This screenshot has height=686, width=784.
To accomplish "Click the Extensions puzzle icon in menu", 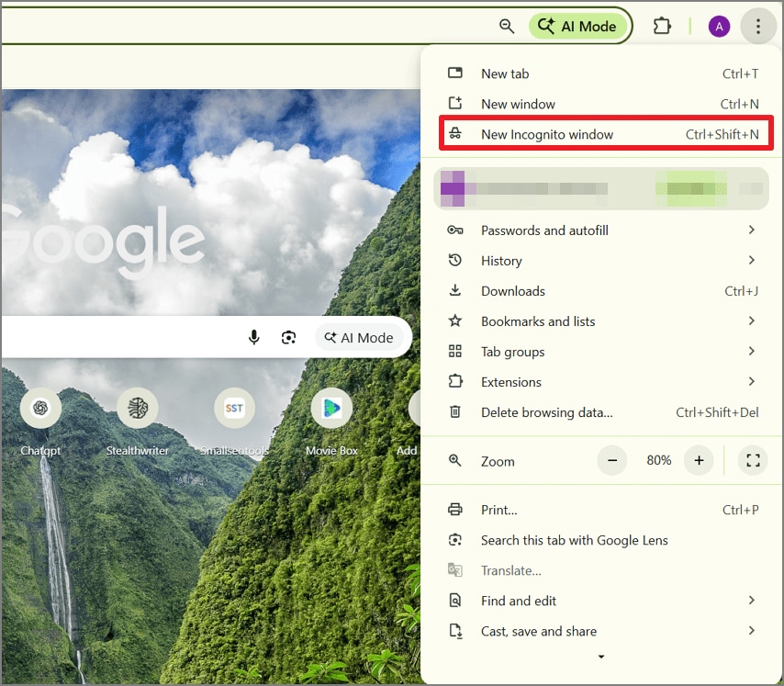I will [455, 381].
